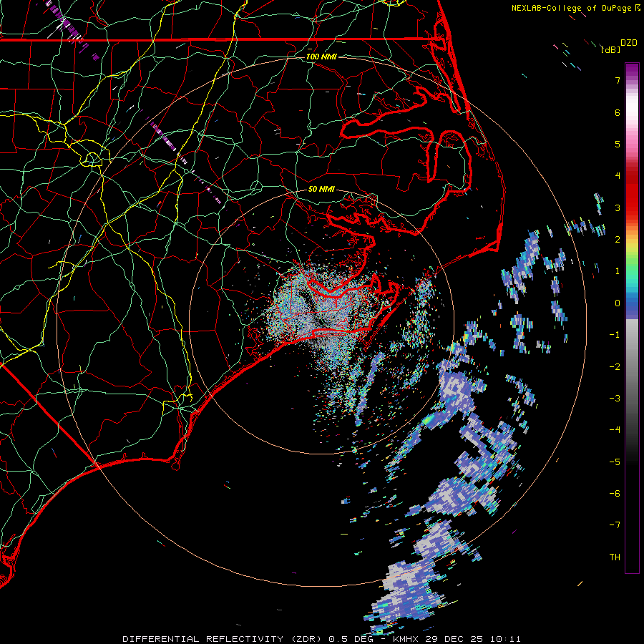
Task: Click the 50 NMI range ring label
Action: (x=321, y=189)
